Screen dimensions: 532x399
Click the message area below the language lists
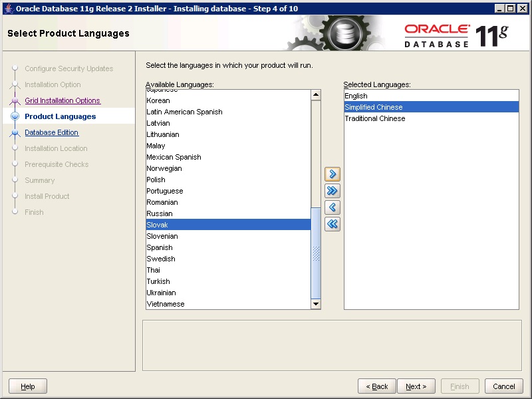click(x=332, y=345)
